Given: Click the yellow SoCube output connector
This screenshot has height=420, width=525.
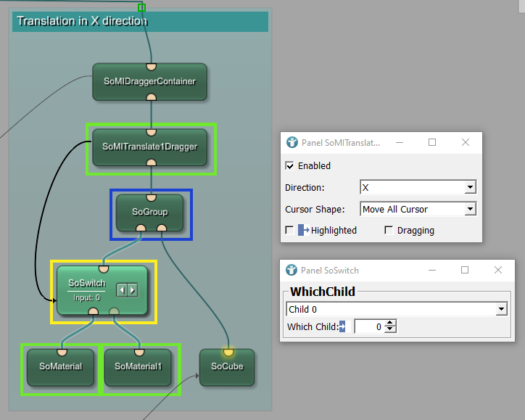Looking at the screenshot, I should point(227,352).
